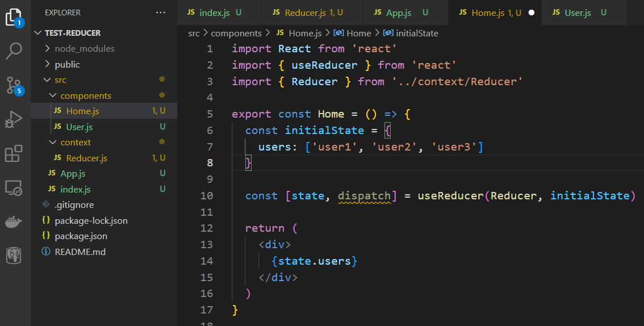The width and height of the screenshot is (644, 326).
Task: Click line number 5 in gutter
Action: point(210,114)
